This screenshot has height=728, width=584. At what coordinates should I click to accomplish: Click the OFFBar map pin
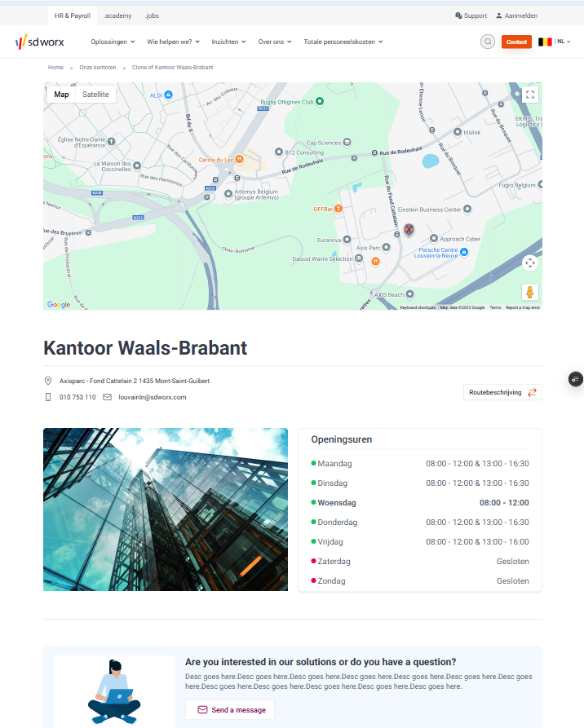pos(338,209)
